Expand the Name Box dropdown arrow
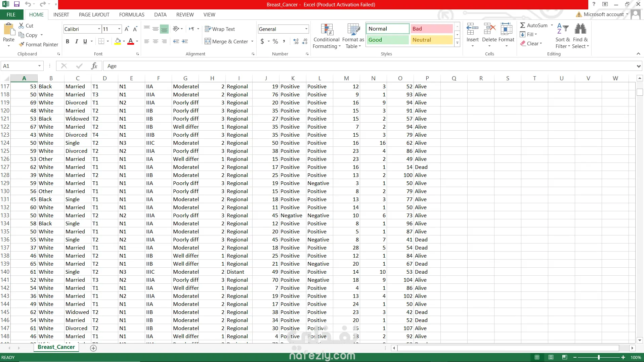Screen dimensions: 644x362 point(39,66)
